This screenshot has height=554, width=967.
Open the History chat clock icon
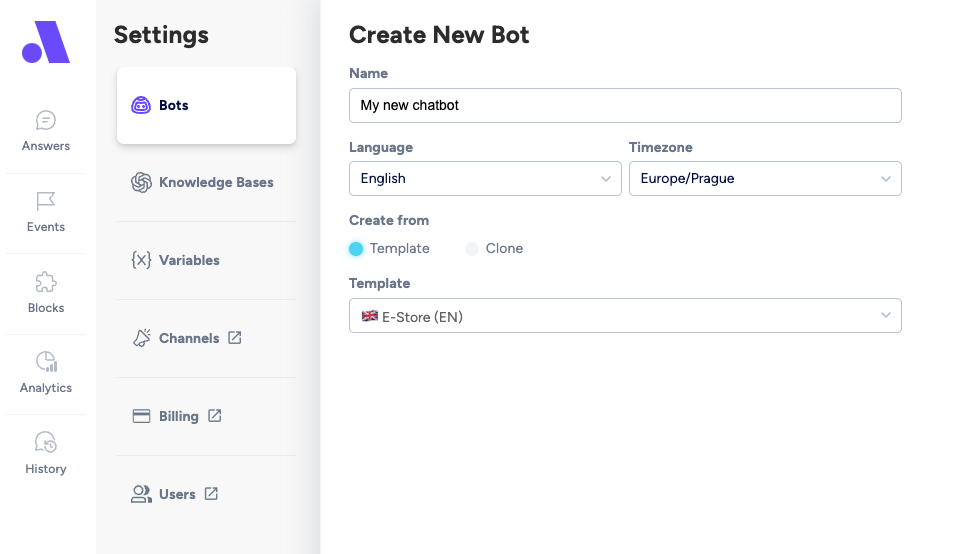pyautogui.click(x=46, y=442)
